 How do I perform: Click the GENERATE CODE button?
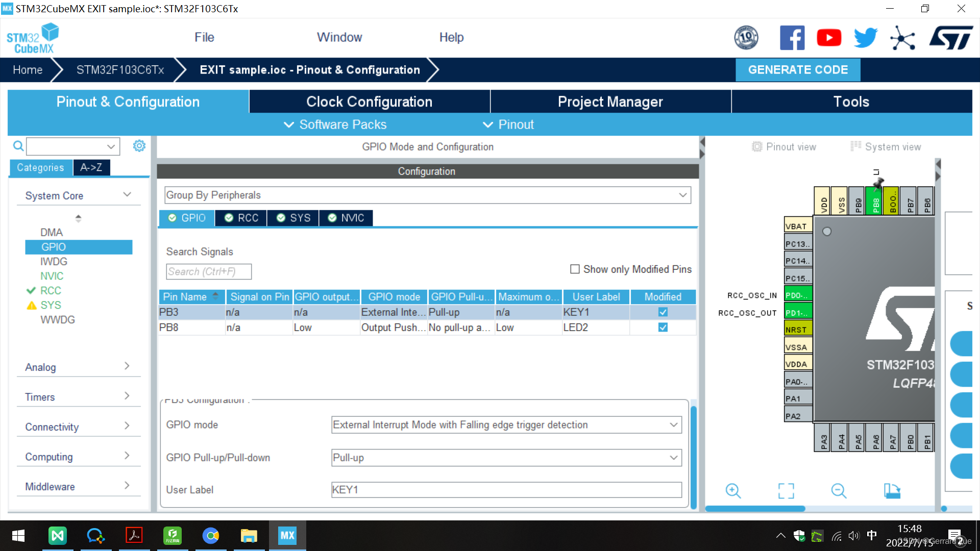click(797, 70)
